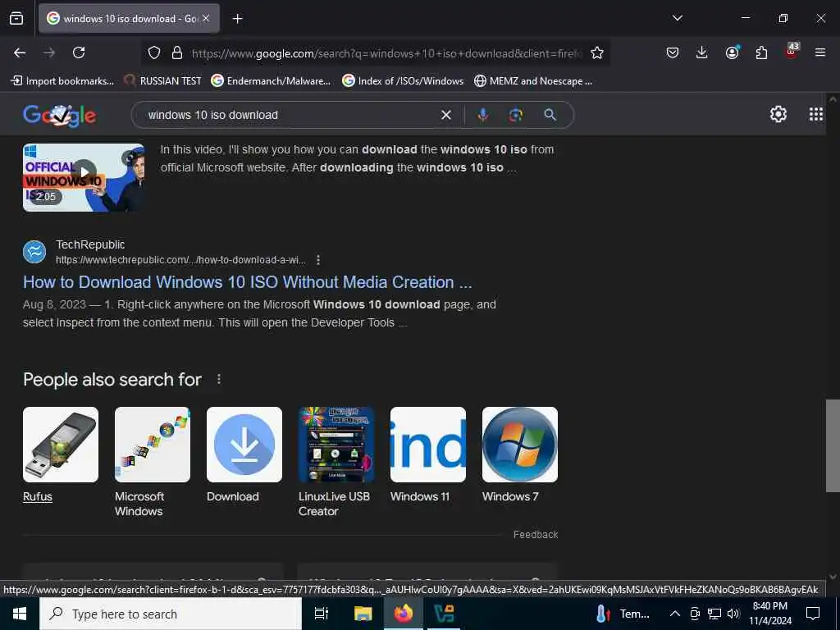840x630 pixels.
Task: Search by image with Google Lens
Action: click(x=516, y=115)
